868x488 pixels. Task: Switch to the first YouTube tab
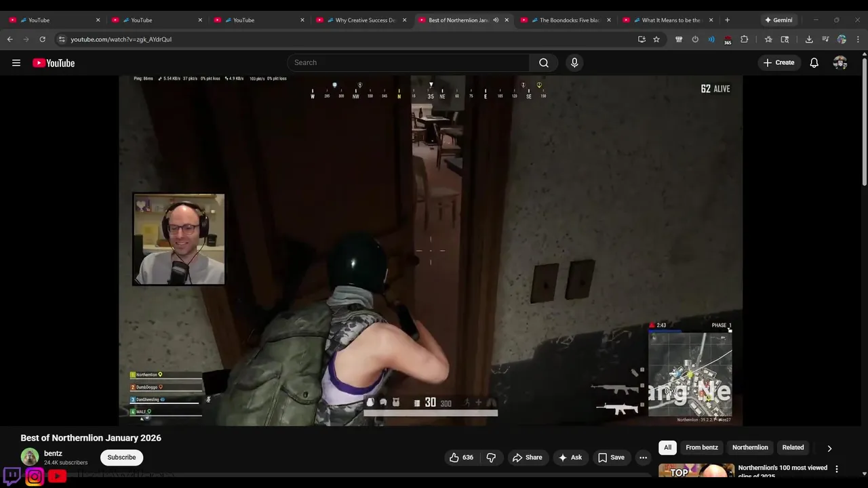pos(54,20)
